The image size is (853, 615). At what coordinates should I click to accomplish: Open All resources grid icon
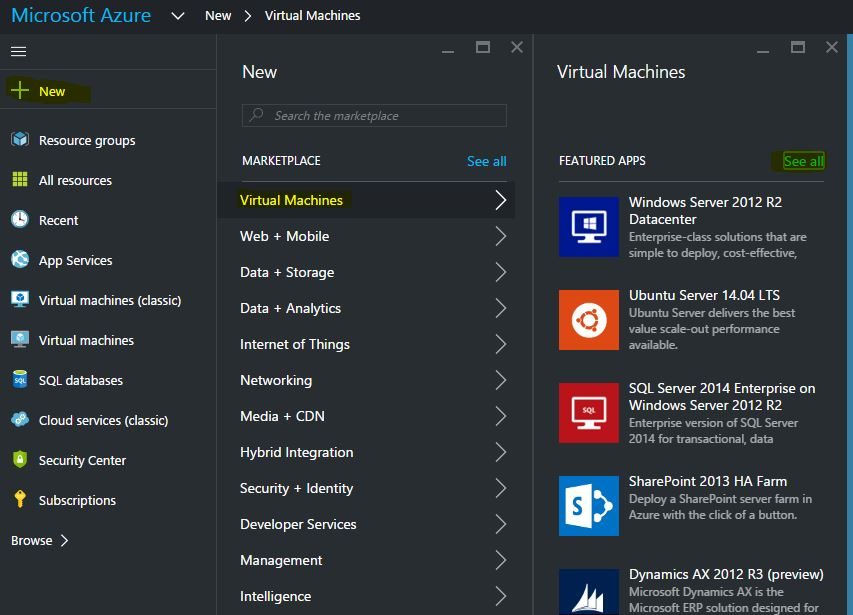click(20, 180)
